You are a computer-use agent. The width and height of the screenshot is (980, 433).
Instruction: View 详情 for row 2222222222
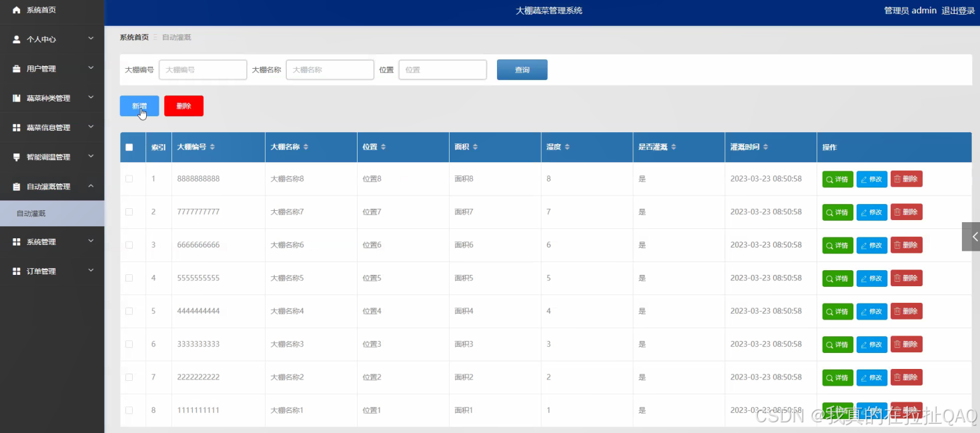(x=838, y=377)
